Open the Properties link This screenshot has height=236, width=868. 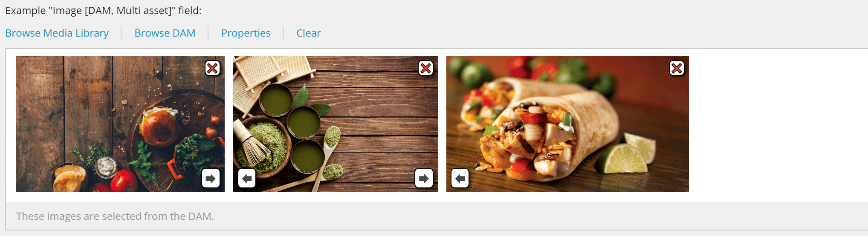coord(246,33)
